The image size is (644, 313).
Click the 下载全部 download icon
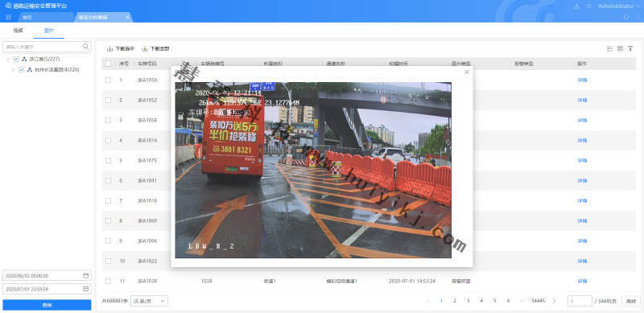click(145, 49)
